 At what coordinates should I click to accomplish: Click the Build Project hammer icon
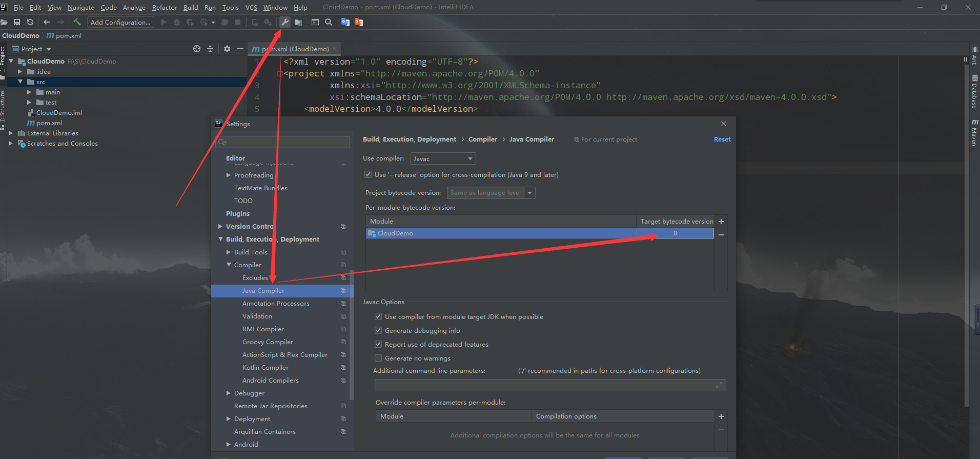(77, 22)
